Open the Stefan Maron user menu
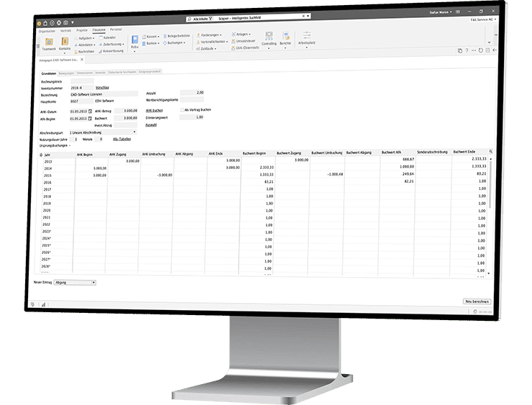Image resolution: width=532 pixels, height=405 pixels. pyautogui.click(x=441, y=12)
